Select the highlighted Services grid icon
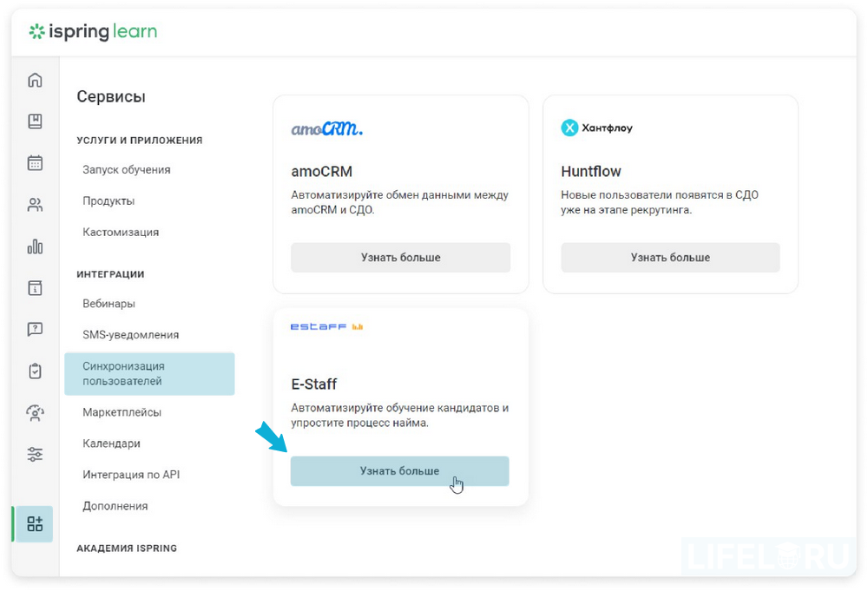 coord(34,523)
